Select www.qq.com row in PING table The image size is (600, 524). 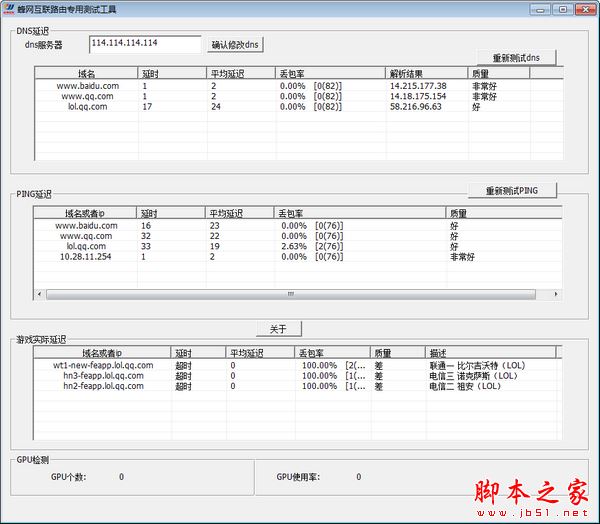pyautogui.click(x=298, y=236)
